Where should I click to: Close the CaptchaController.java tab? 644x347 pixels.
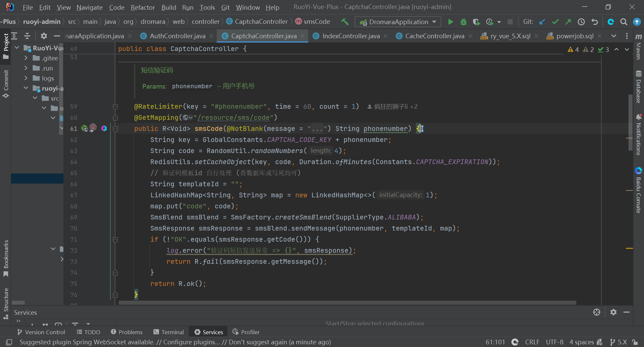(x=303, y=36)
